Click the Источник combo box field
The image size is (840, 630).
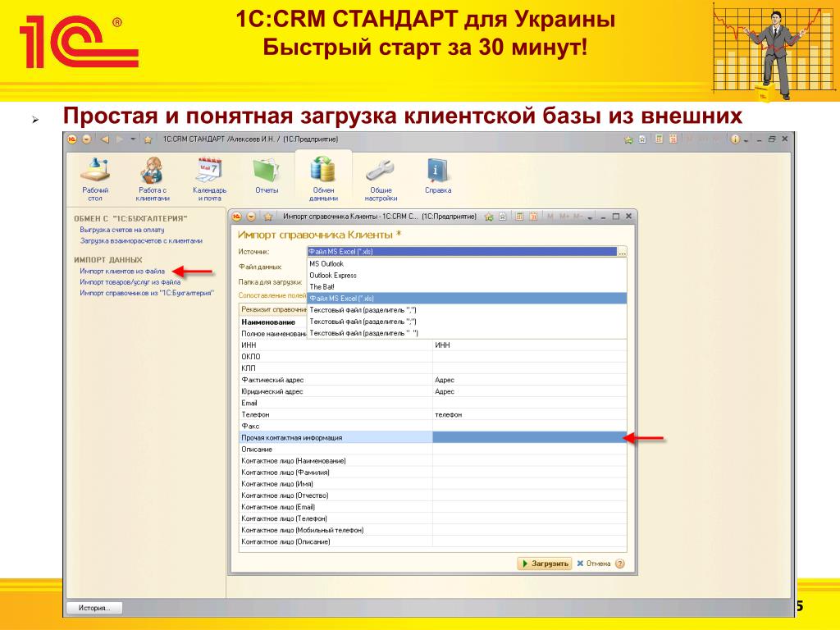click(463, 252)
